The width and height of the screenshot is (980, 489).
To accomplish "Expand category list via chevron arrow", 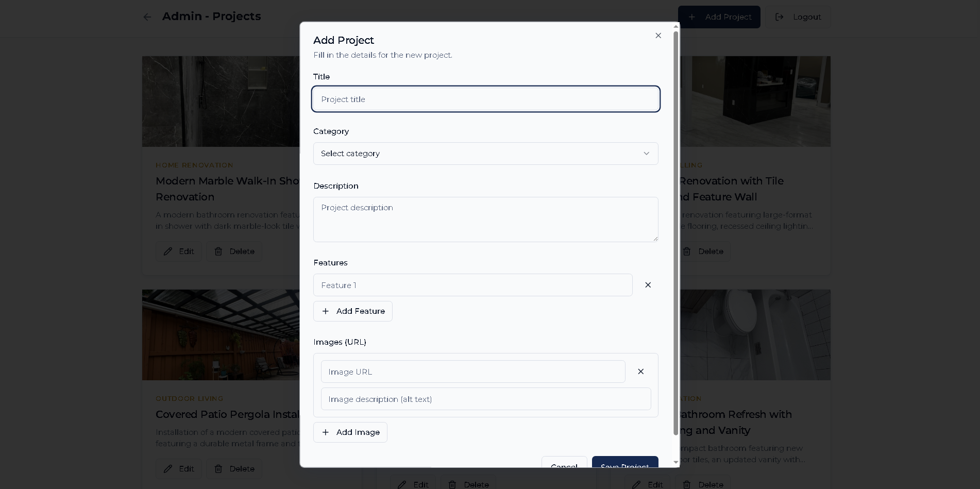I will (x=646, y=154).
